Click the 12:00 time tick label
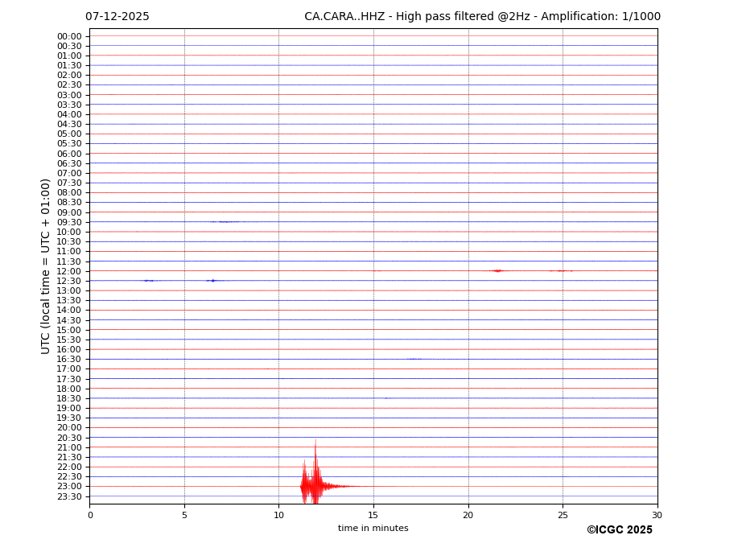This screenshot has height=560, width=746. coord(69,271)
